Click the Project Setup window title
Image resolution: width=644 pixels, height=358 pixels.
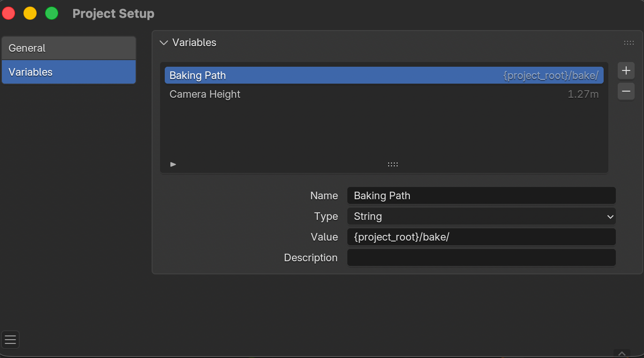click(x=113, y=14)
